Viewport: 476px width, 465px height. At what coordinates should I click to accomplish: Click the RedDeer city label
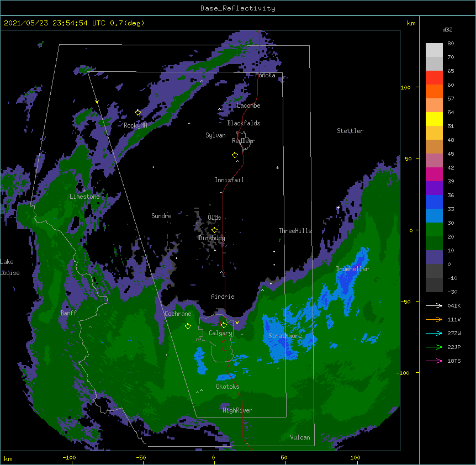tap(244, 140)
